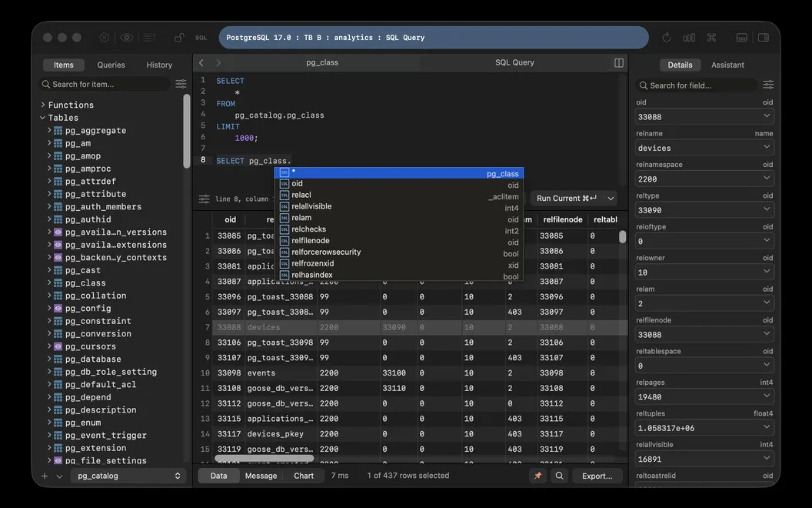The width and height of the screenshot is (812, 508).
Task: Open item filter settings in left sidebar
Action: point(181,84)
